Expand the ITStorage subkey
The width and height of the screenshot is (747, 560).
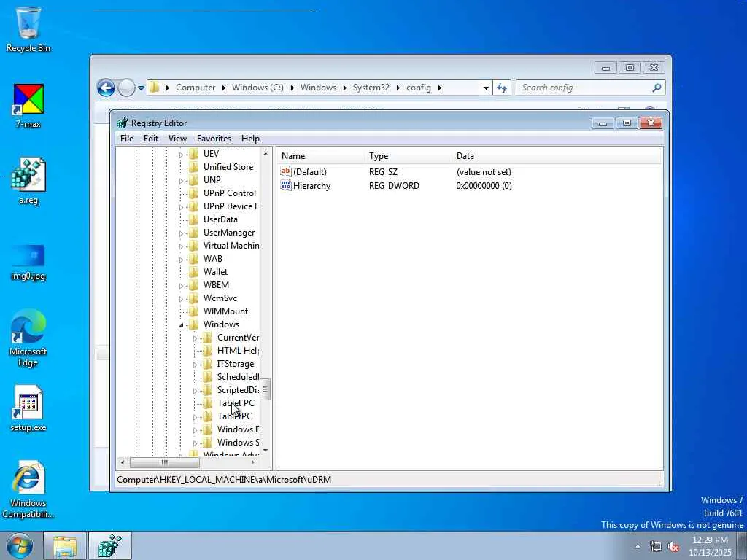click(195, 365)
